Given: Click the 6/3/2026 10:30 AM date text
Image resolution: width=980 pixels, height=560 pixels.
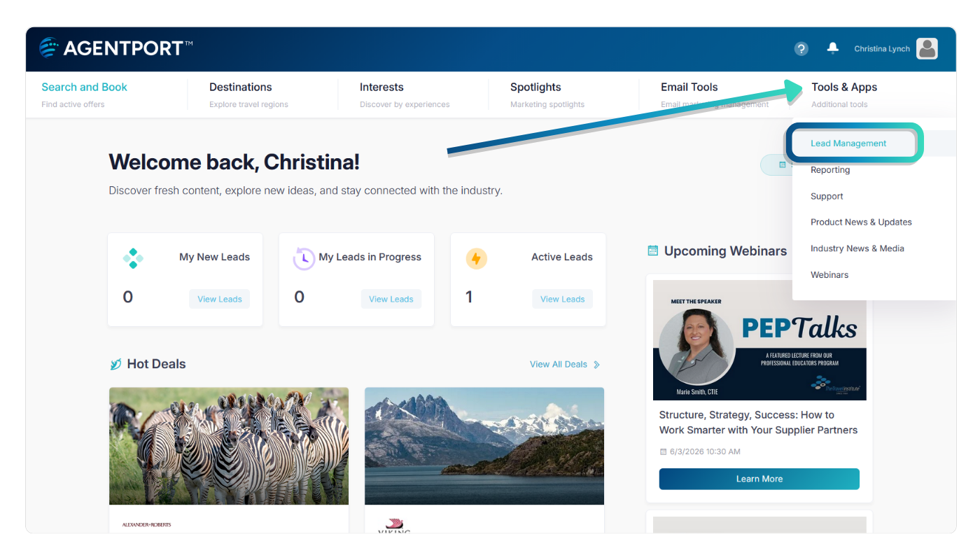Looking at the screenshot, I should [x=705, y=452].
